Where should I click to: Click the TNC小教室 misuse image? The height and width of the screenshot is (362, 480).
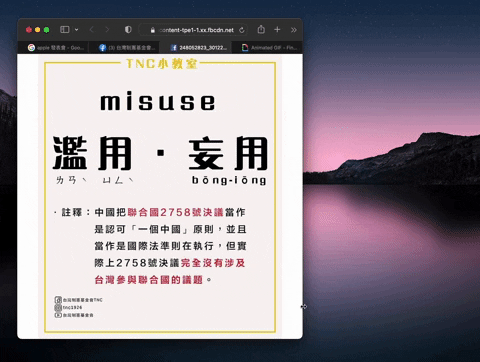160,196
